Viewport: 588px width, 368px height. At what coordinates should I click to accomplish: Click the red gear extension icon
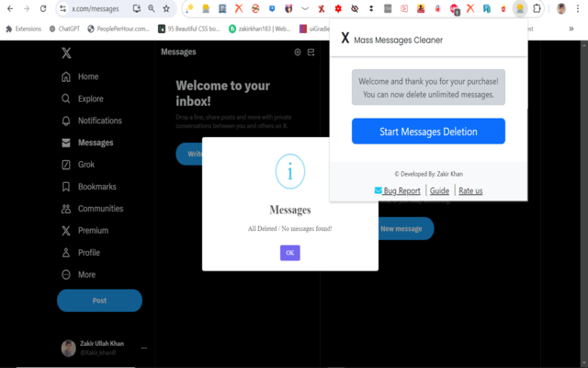(338, 8)
